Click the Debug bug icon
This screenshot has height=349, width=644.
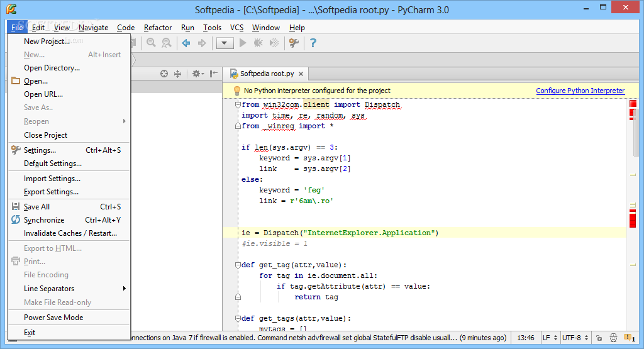(x=258, y=43)
